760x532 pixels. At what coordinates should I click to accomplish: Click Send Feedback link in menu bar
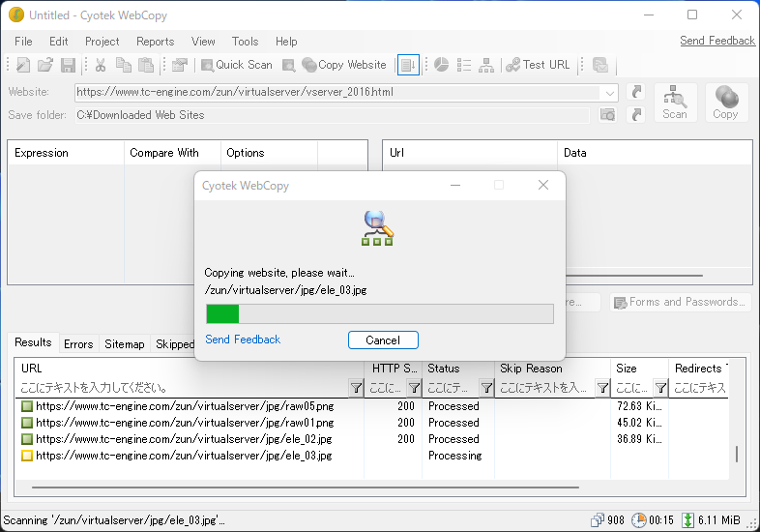coord(717,41)
